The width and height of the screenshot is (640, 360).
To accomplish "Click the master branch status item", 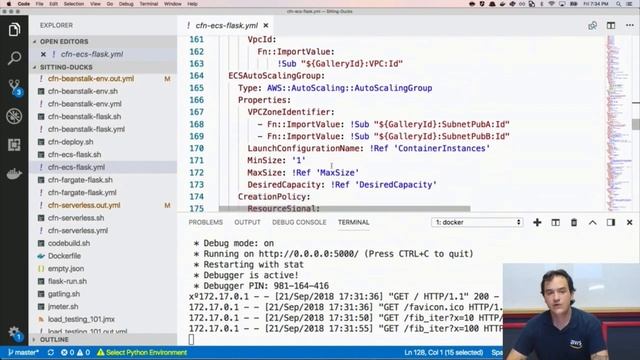I will click(x=23, y=352).
